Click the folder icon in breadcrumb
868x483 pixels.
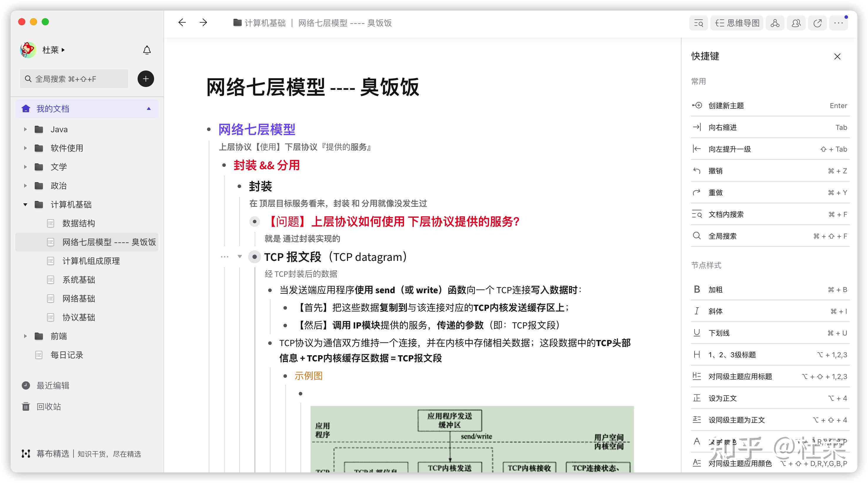237,23
